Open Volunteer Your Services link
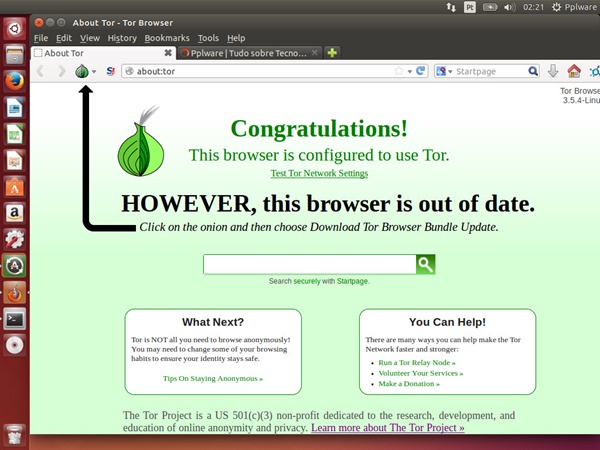Viewport: 600px width, 450px height. [421, 373]
